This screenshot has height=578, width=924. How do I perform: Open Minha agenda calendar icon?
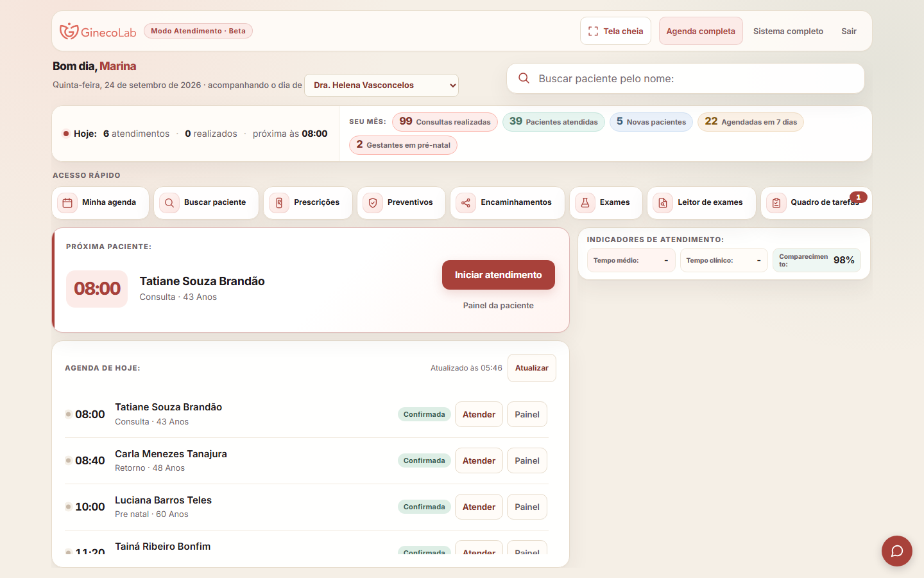pyautogui.click(x=67, y=203)
